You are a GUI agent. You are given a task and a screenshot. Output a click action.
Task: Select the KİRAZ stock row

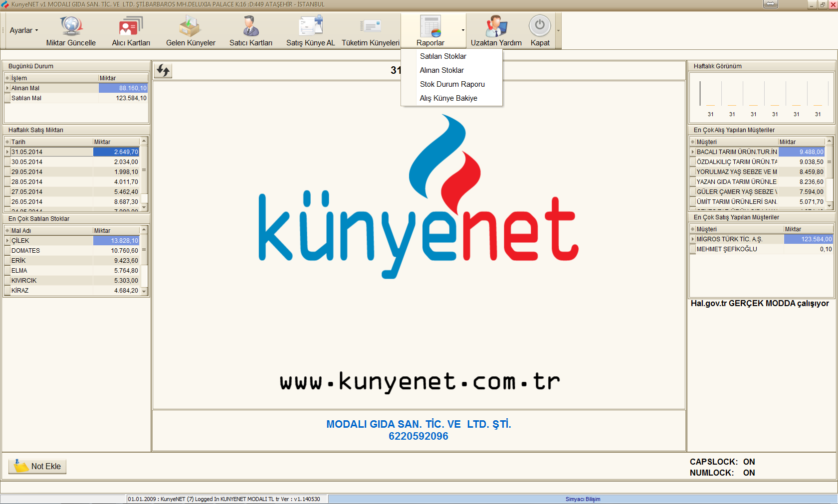click(72, 291)
